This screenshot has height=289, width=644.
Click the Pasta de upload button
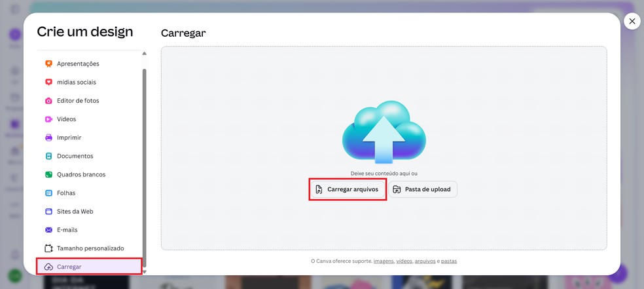pyautogui.click(x=423, y=189)
